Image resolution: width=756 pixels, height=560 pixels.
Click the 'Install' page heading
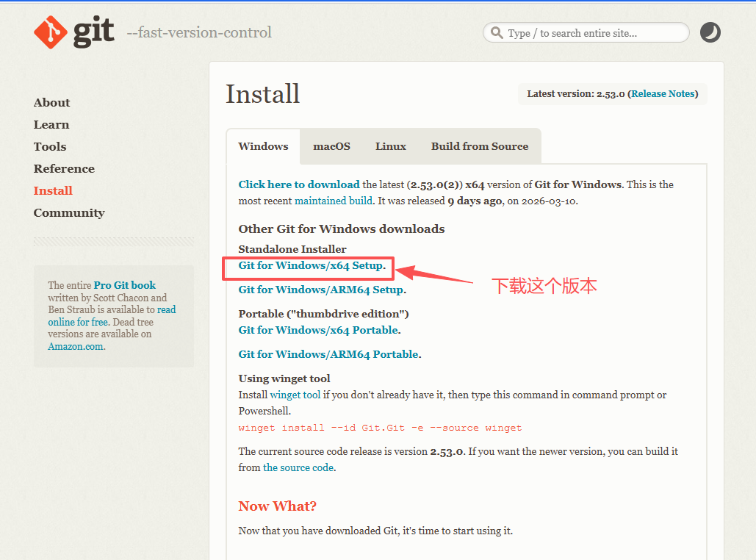pyautogui.click(x=263, y=93)
